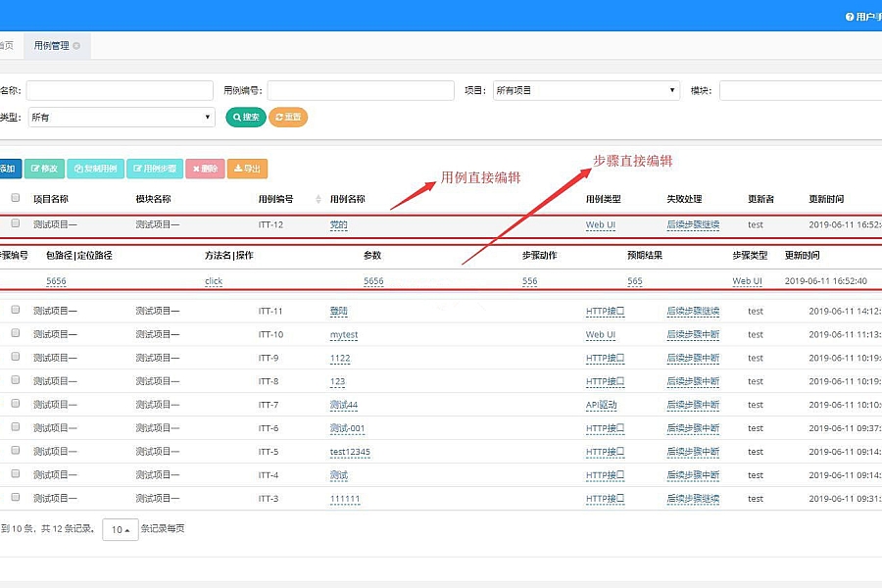
Task: Click the mytest case name link
Action: coord(344,335)
